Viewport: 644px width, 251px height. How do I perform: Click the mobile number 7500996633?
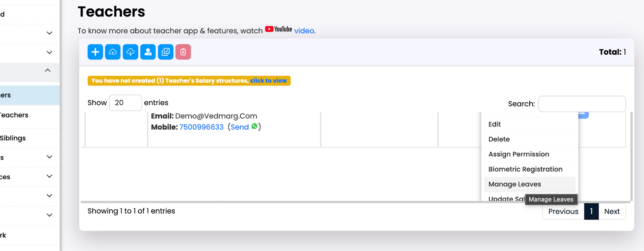pyautogui.click(x=201, y=127)
